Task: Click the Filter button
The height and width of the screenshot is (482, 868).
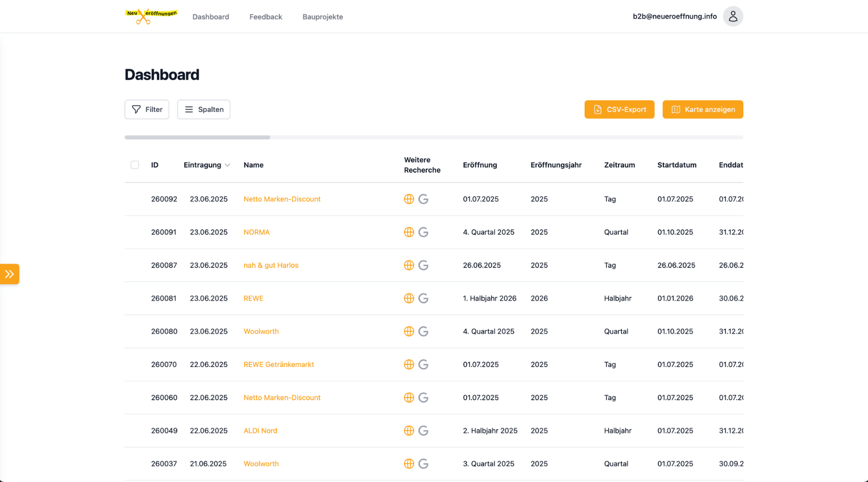Action: click(147, 109)
